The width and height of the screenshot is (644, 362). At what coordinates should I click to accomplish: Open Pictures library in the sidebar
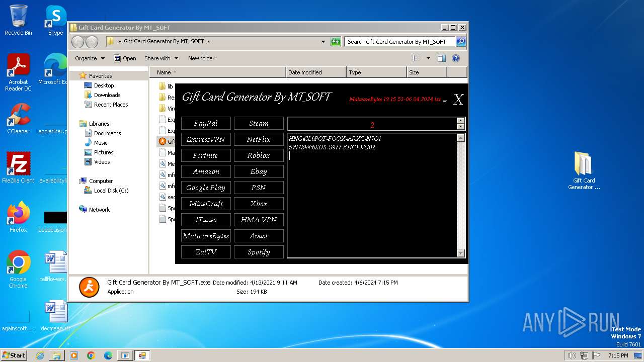(x=104, y=152)
